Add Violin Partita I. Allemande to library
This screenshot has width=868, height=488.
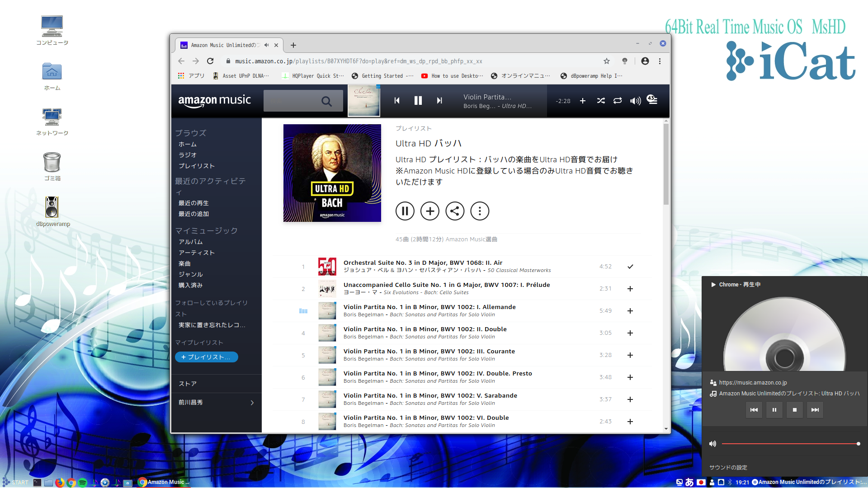(x=630, y=311)
